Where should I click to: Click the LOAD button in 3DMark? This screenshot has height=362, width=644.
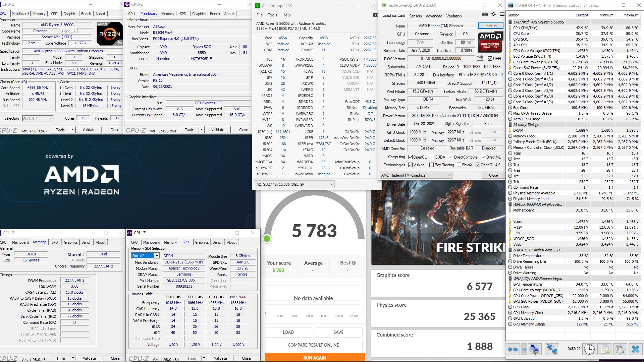[x=288, y=332]
